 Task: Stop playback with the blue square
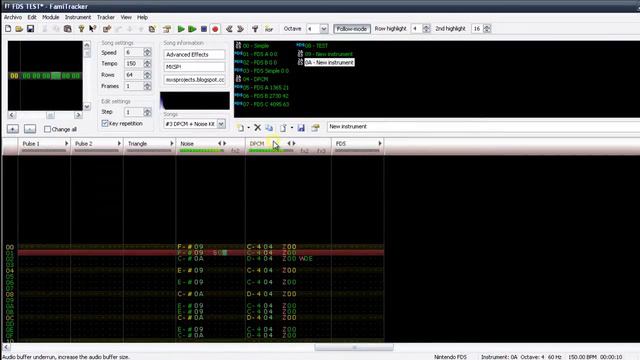click(x=204, y=29)
